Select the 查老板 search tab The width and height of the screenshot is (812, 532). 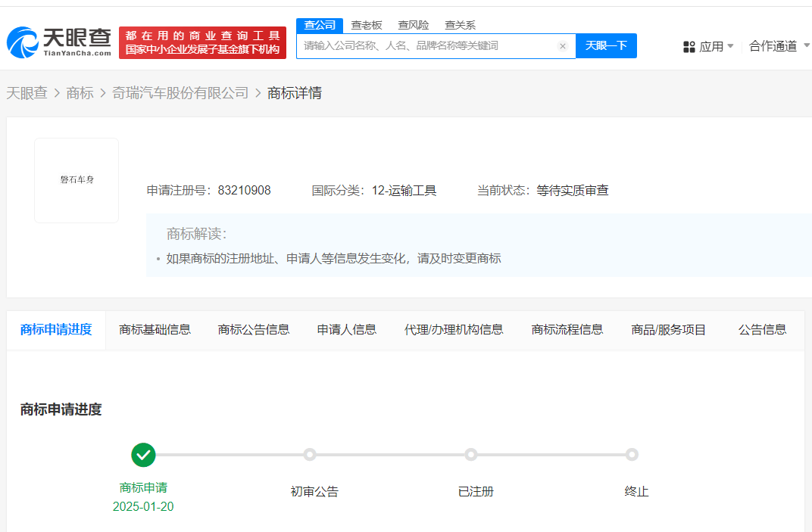[366, 26]
